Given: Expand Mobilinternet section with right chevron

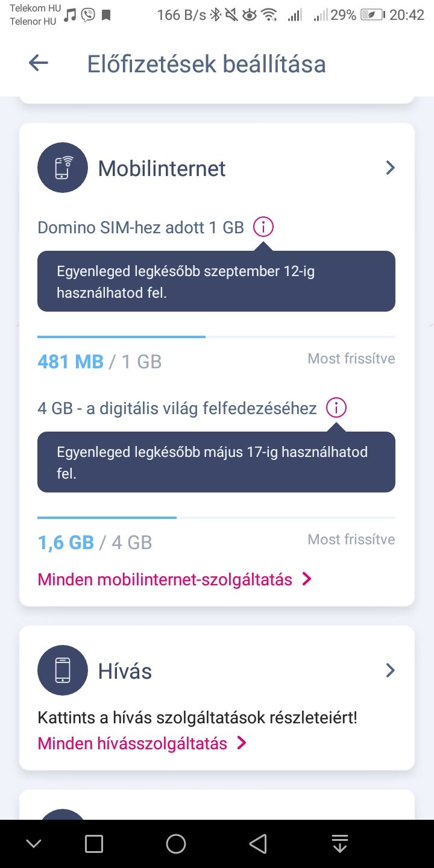Looking at the screenshot, I should coord(391,168).
